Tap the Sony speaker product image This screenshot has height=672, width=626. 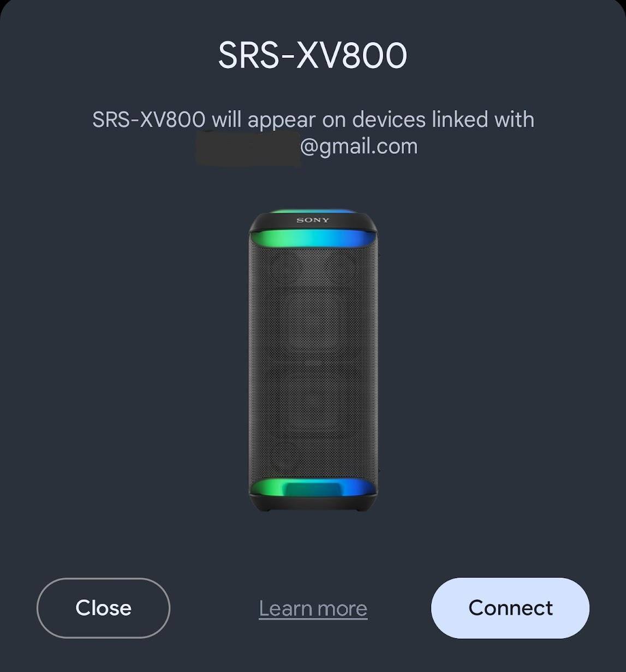(313, 359)
